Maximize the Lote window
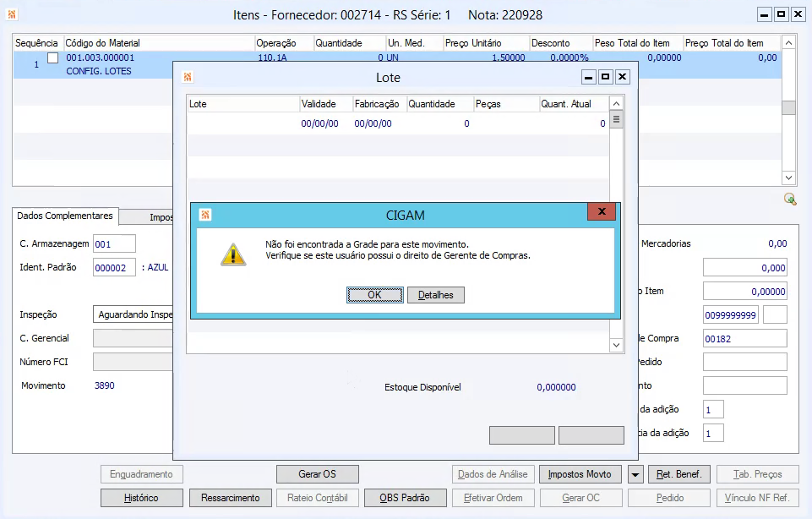Screen dimensions: 812x519 point(605,77)
